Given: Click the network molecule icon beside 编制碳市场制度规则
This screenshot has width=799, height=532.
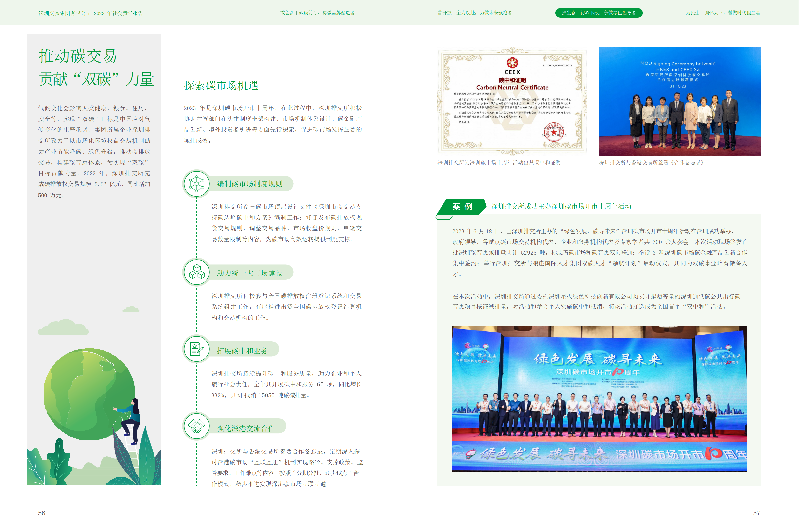Looking at the screenshot, I should [197, 183].
